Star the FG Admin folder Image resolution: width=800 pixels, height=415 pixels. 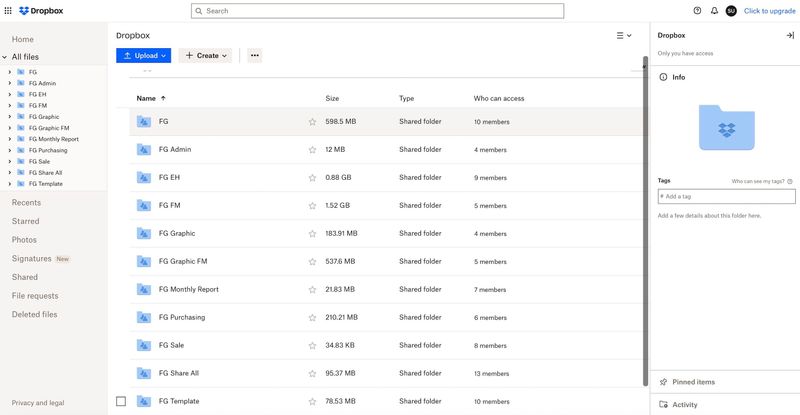coord(312,150)
